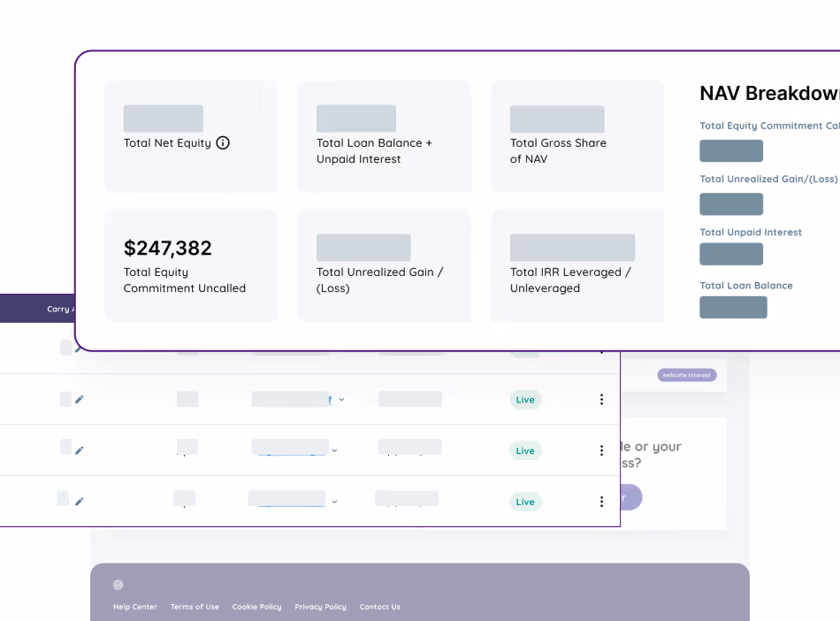Open the Help Center link in the footer
The height and width of the screenshot is (621, 840).
point(134,607)
